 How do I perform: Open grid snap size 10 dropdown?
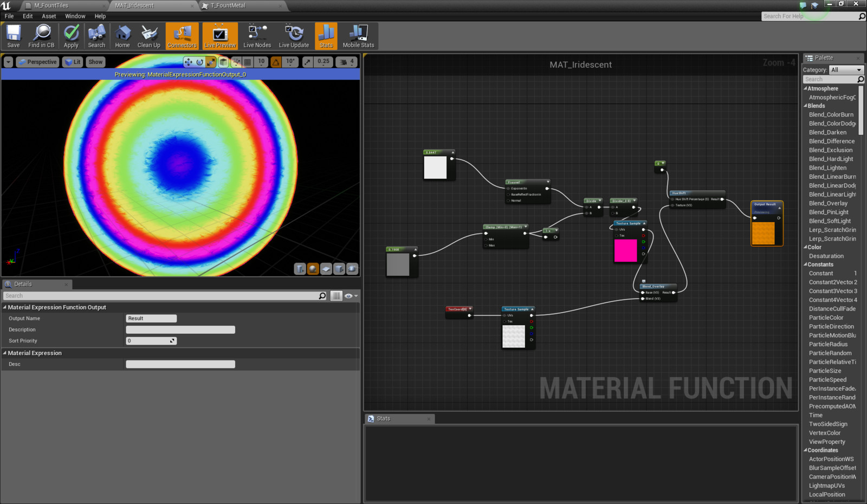tap(261, 62)
